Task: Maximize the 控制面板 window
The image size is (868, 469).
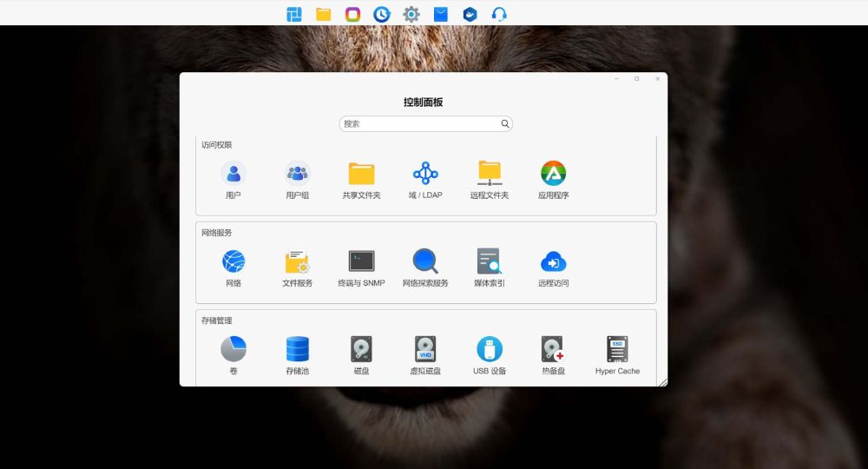Action: 636,79
